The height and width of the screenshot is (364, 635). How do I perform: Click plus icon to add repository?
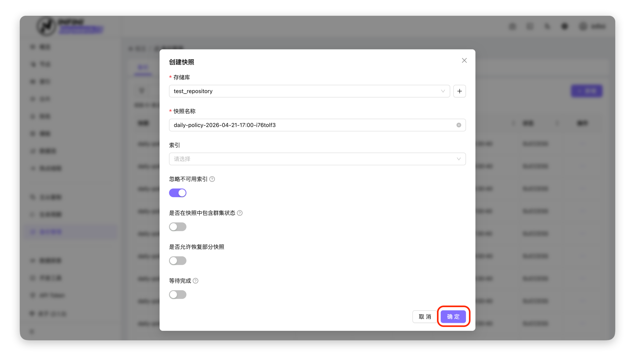pos(459,91)
